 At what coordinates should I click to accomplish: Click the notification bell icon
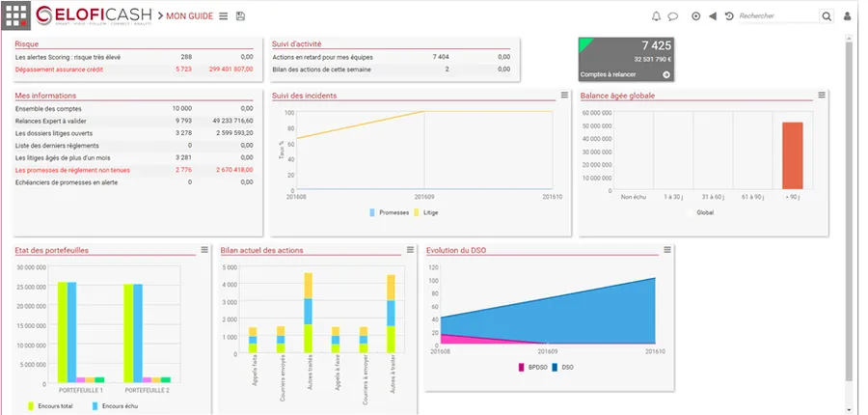656,16
